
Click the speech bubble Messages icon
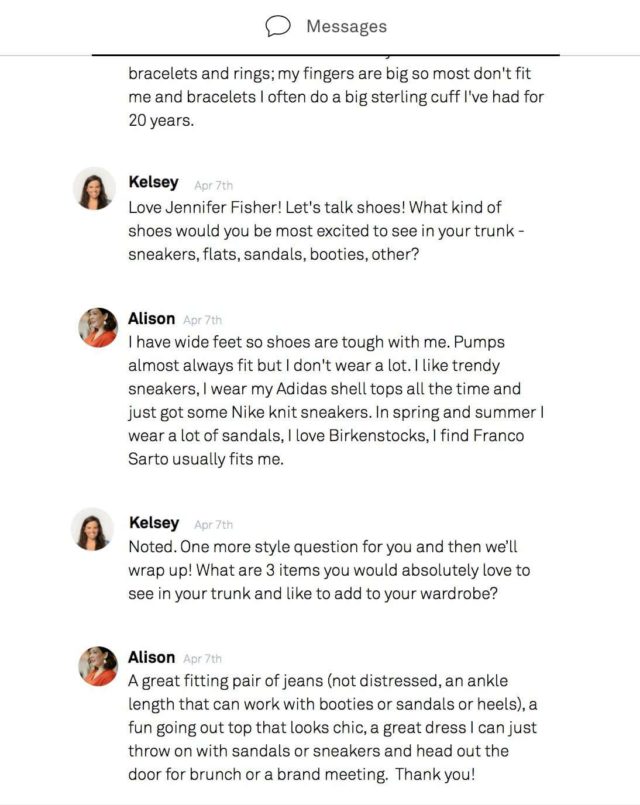[x=278, y=27]
